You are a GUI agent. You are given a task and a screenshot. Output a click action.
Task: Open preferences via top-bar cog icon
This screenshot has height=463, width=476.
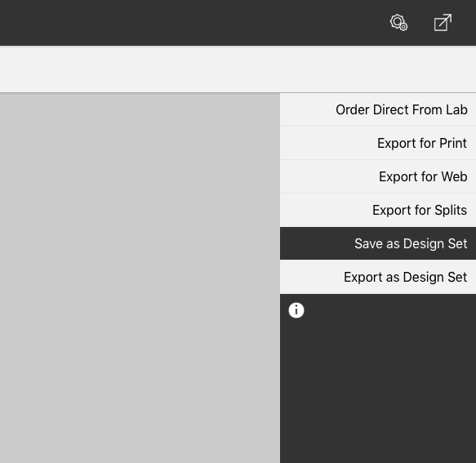point(398,23)
